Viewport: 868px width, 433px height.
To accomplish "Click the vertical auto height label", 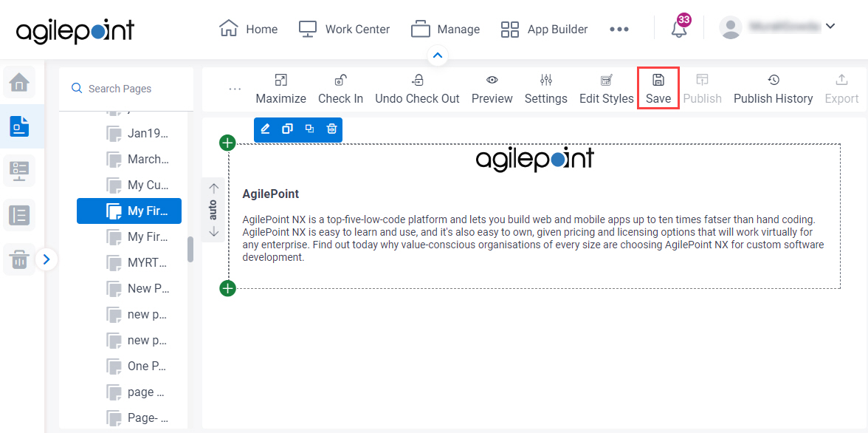I will coord(214,210).
